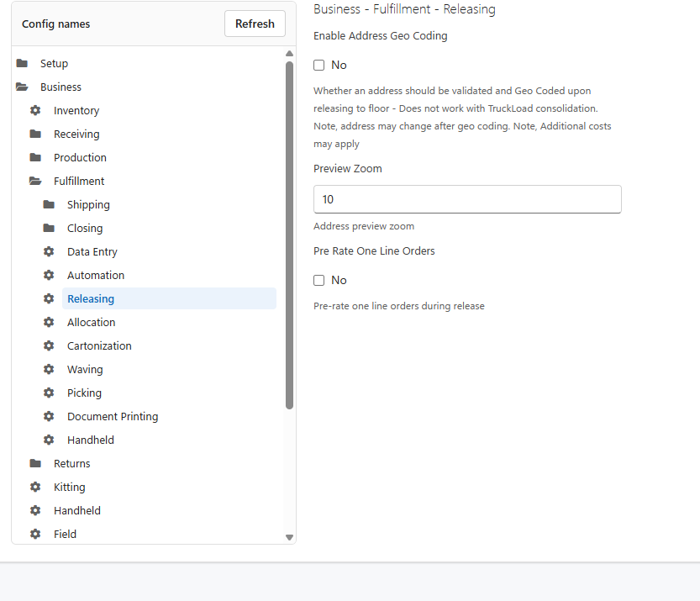
Task: Click the gear icon beside Data Entry
Action: point(49,251)
